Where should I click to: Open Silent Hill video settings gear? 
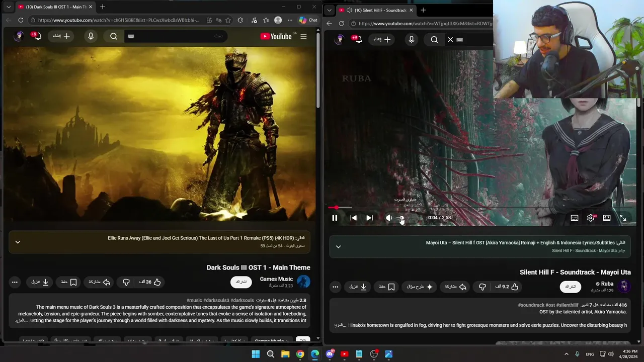coord(591,218)
